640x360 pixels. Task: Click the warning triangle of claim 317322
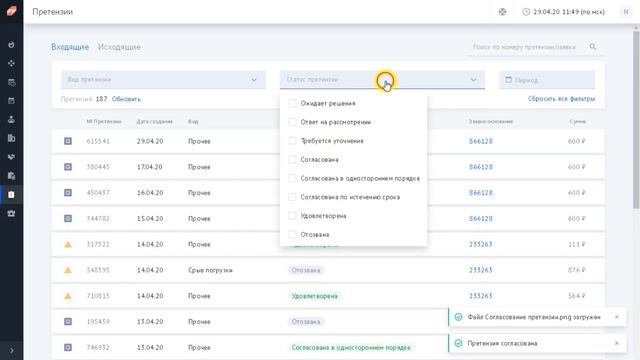click(x=68, y=244)
